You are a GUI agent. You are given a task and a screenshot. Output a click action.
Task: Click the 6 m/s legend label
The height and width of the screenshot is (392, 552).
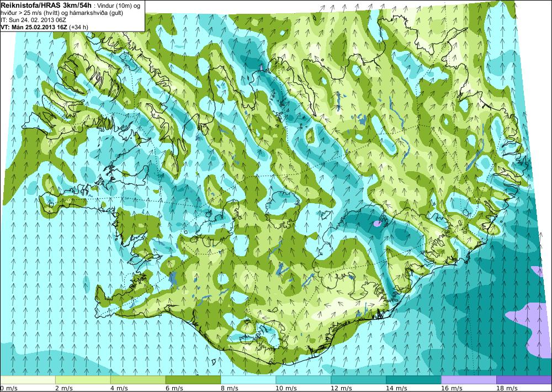(x=174, y=388)
